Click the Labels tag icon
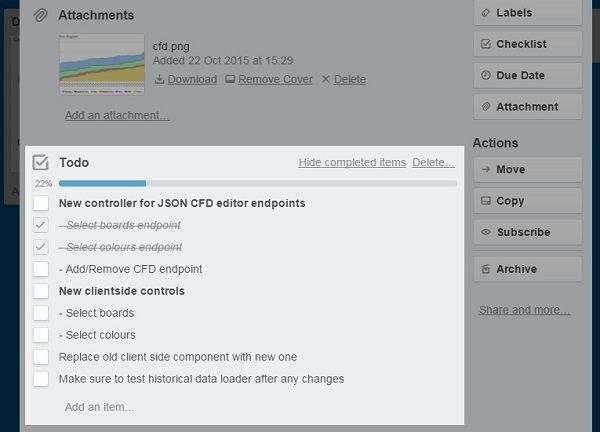 coord(486,13)
